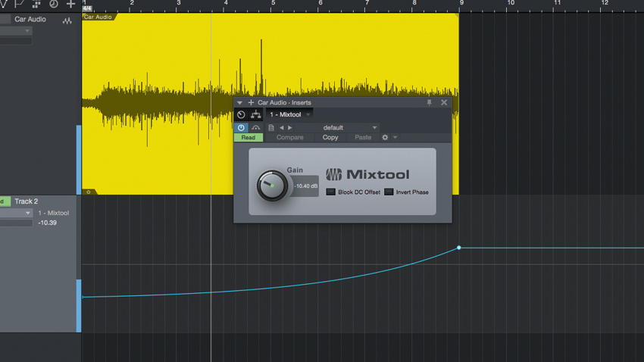The image size is (644, 362).
Task: Click the automation clock icon in Inserts
Action: (241, 114)
